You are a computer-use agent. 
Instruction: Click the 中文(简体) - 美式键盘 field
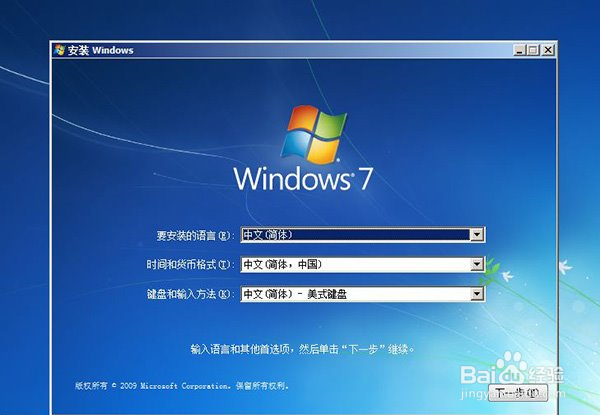[x=363, y=294]
